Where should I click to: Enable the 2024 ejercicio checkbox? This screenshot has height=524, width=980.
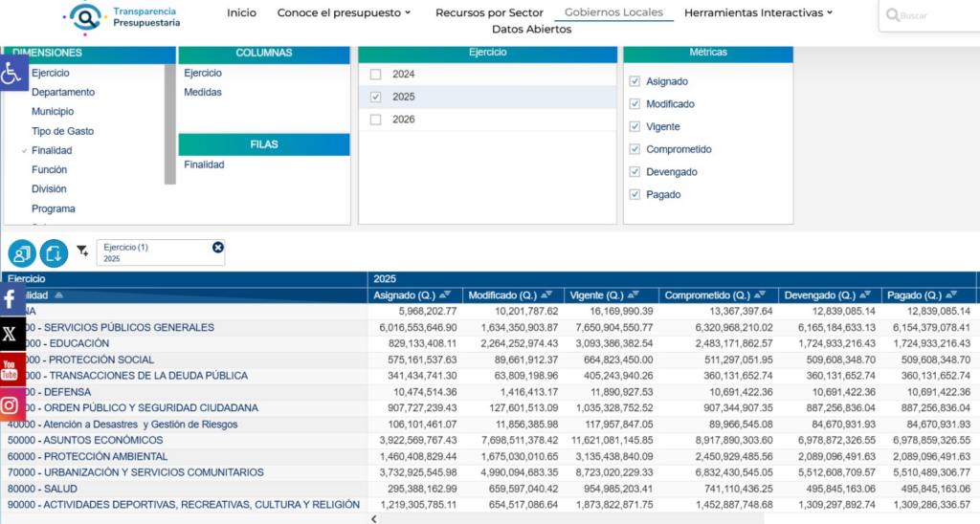coord(375,75)
